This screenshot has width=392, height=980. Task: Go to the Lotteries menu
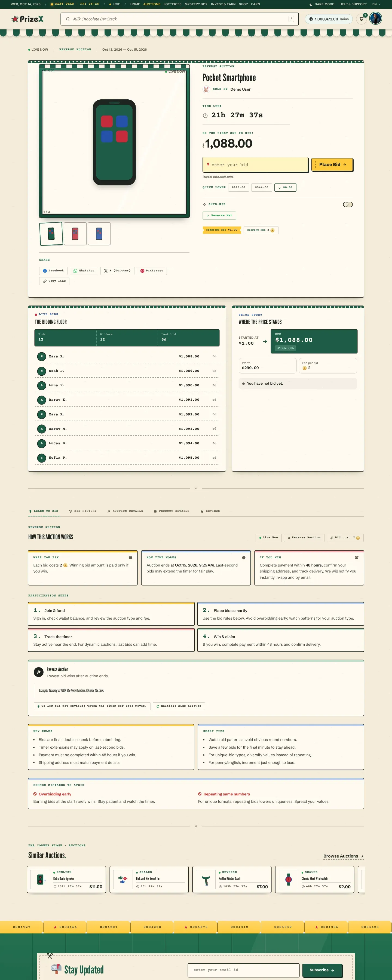pyautogui.click(x=172, y=4)
